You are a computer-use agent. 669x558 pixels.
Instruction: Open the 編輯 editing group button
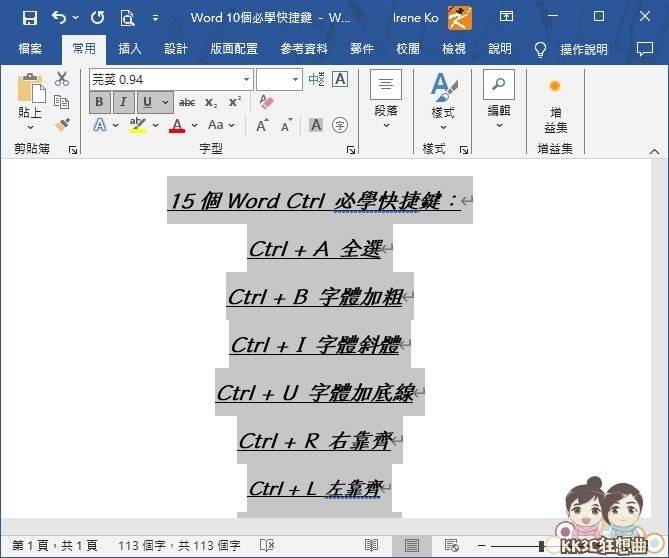point(499,99)
